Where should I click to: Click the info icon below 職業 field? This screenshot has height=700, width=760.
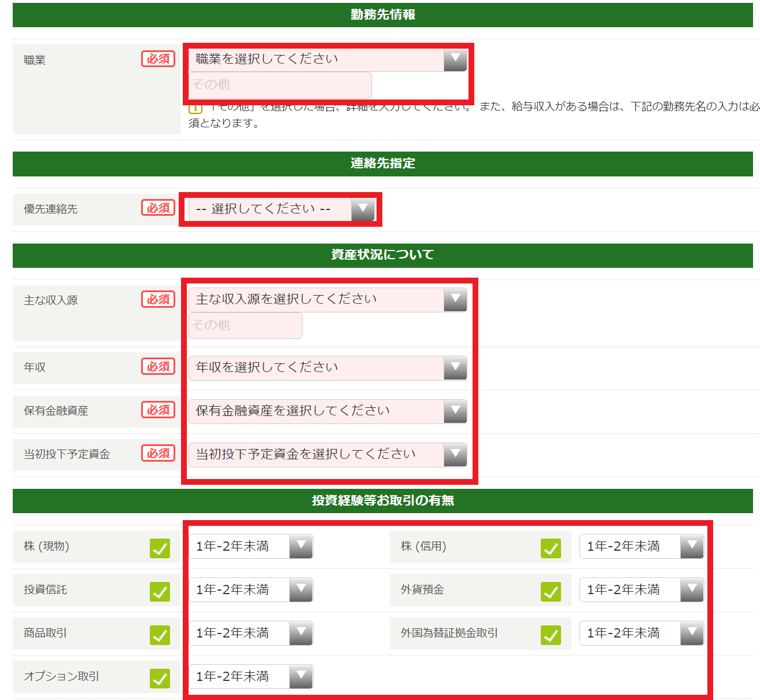pyautogui.click(x=195, y=108)
